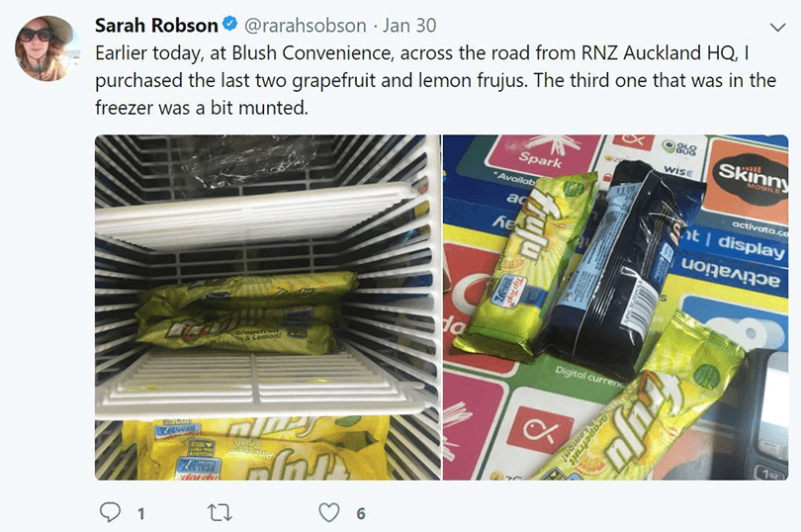The height and width of the screenshot is (532, 801).
Task: Open the Jan 30 timestamp link
Action: (x=409, y=25)
